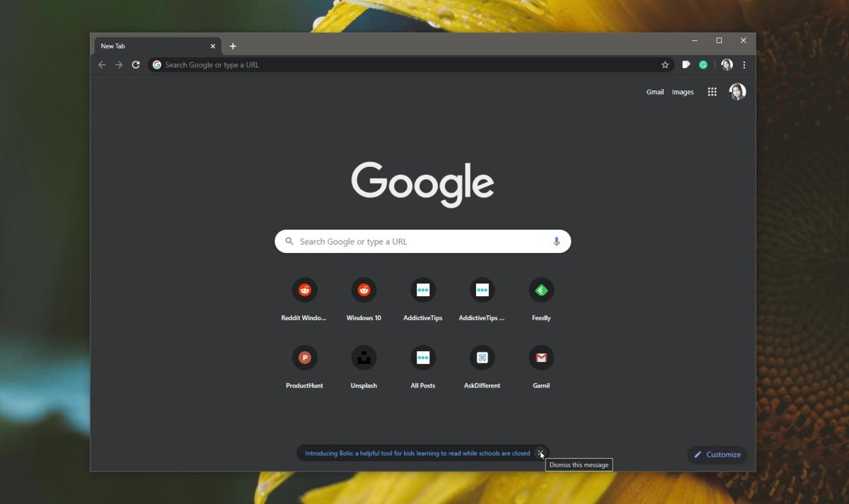
Task: Open the Unsplash shortcut icon
Action: pos(364,358)
